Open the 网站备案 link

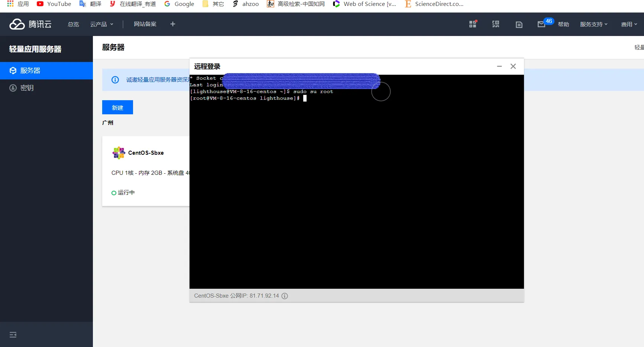(145, 24)
